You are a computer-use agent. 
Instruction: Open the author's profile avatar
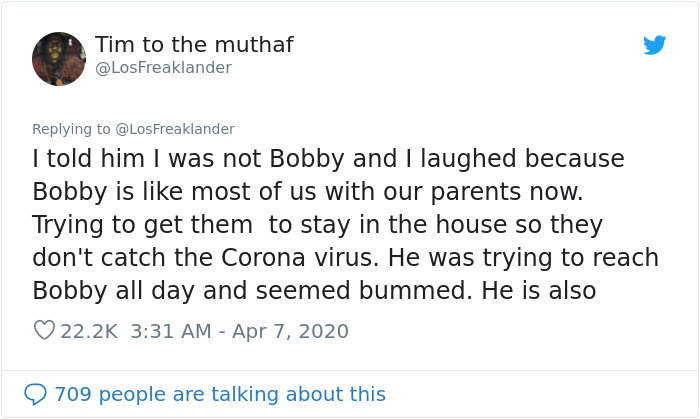pos(59,58)
